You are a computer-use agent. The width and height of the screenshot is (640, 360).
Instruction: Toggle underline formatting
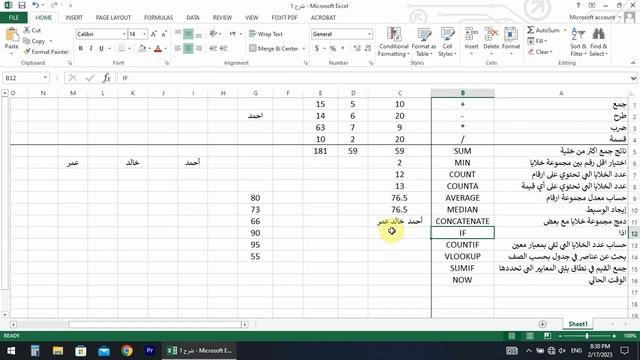pyautogui.click(x=101, y=48)
